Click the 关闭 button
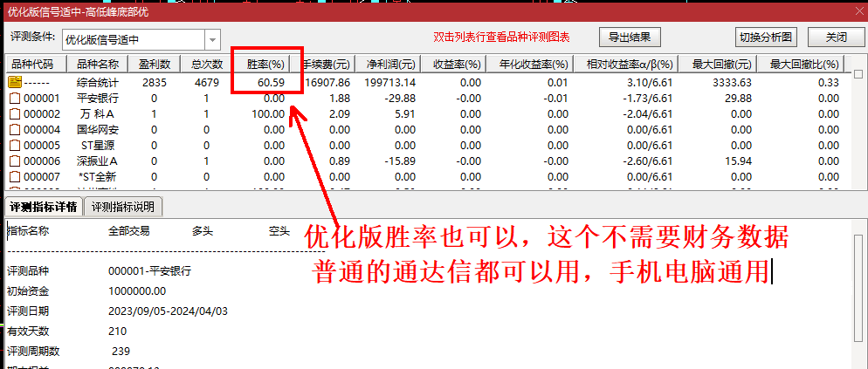The height and width of the screenshot is (369, 868). 836,37
